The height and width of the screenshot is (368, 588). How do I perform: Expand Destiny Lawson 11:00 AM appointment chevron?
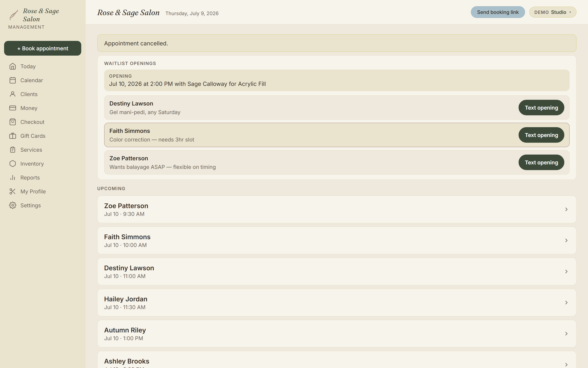566,271
